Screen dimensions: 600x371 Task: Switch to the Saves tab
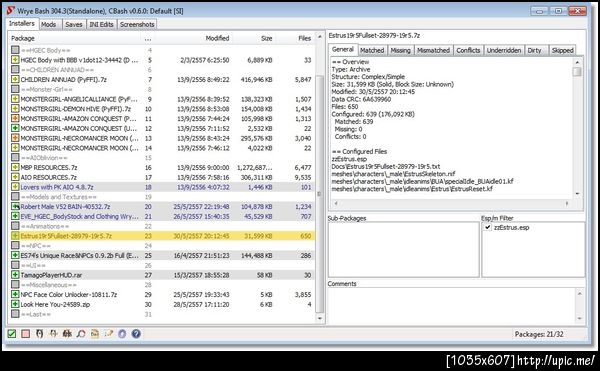(x=73, y=24)
